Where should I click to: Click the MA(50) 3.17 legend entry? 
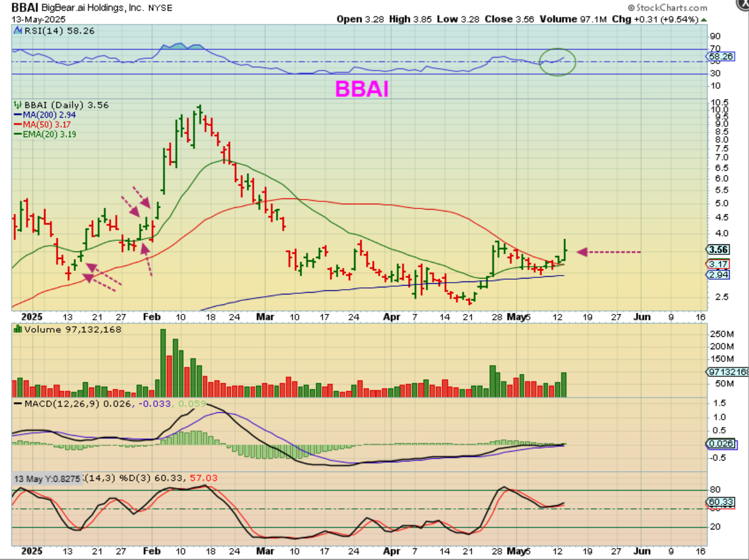tap(41, 124)
